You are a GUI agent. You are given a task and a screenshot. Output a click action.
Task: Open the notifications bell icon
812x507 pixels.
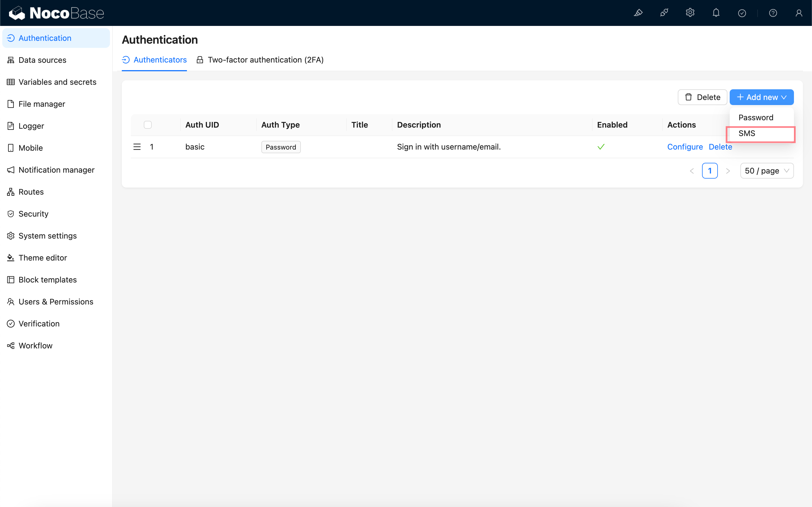point(716,13)
